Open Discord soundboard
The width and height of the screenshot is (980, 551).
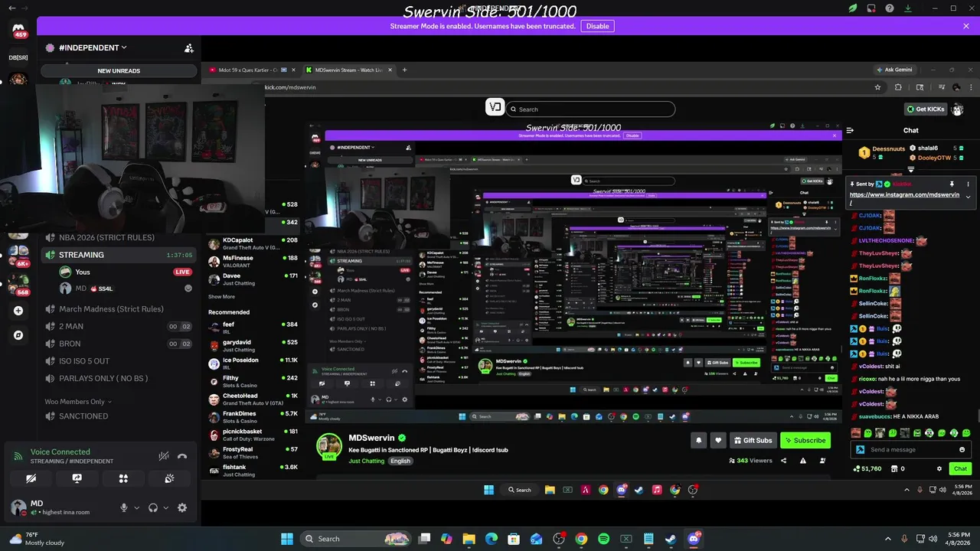(169, 478)
